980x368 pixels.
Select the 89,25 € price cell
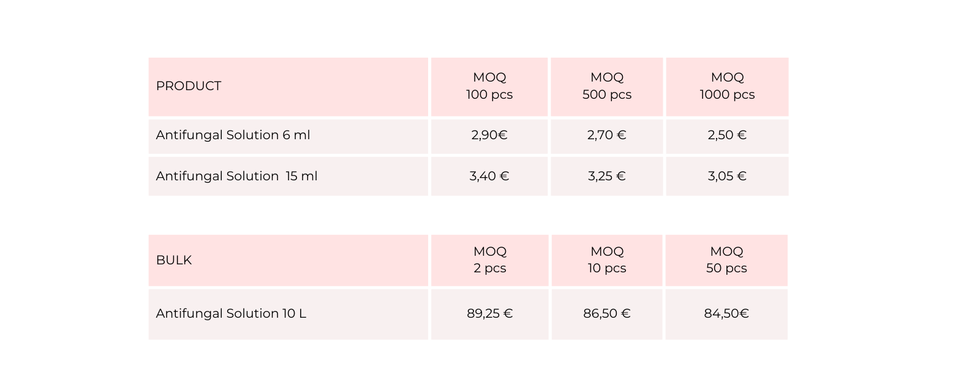(x=490, y=313)
